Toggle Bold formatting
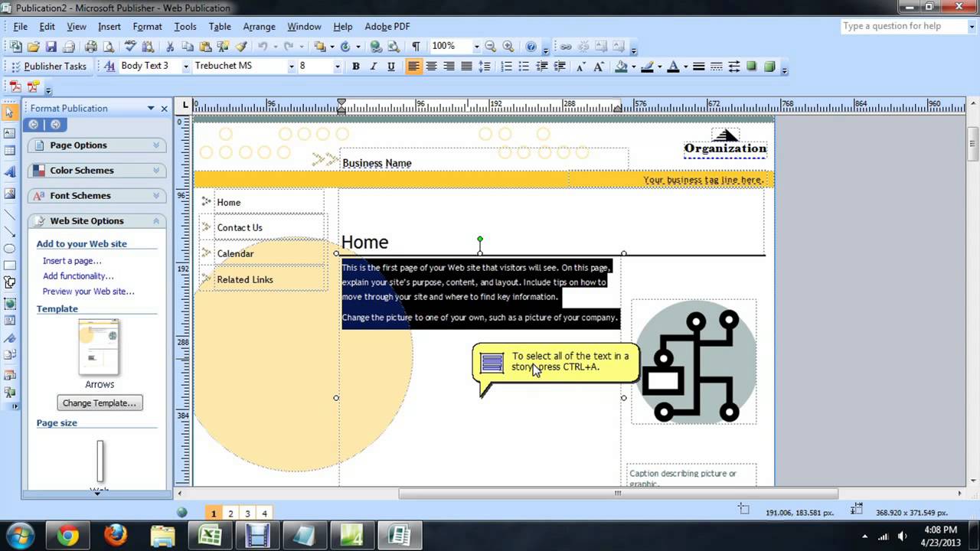This screenshot has width=980, height=551. click(355, 67)
